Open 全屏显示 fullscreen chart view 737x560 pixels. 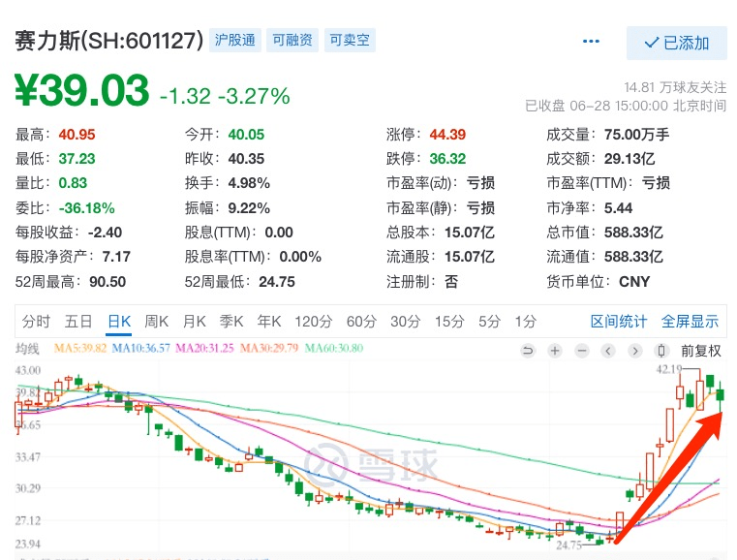[690, 322]
